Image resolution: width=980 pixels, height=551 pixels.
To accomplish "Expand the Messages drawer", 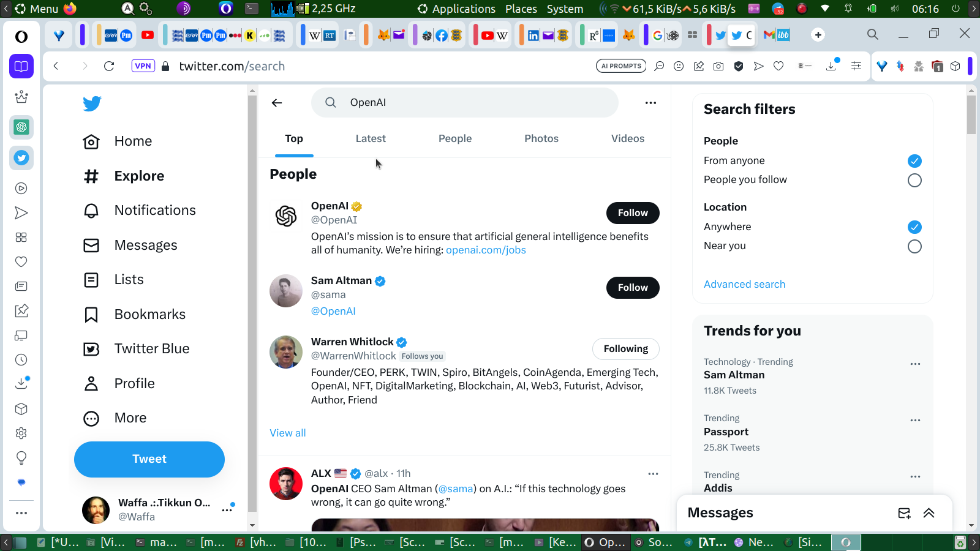I will tap(929, 513).
